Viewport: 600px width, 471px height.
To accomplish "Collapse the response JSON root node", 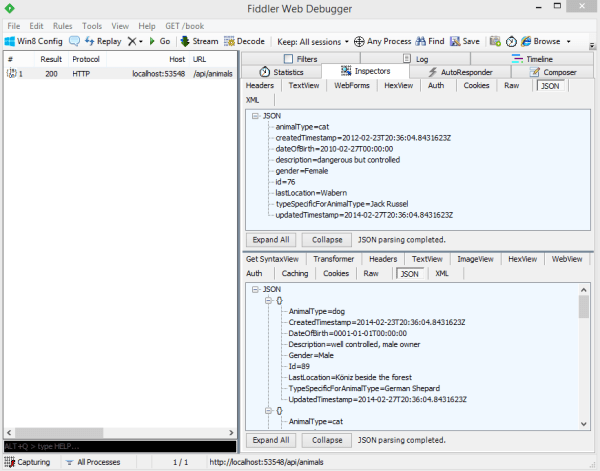I will coord(255,289).
